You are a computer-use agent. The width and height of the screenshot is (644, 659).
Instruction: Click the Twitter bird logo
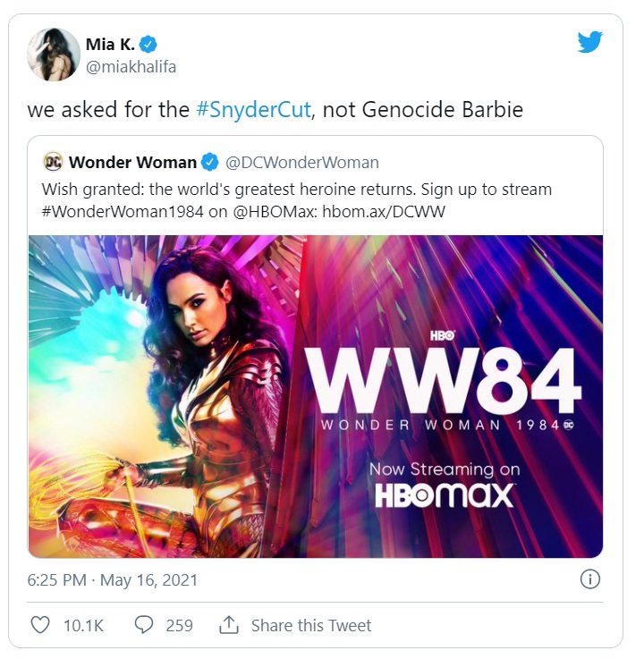(x=589, y=42)
